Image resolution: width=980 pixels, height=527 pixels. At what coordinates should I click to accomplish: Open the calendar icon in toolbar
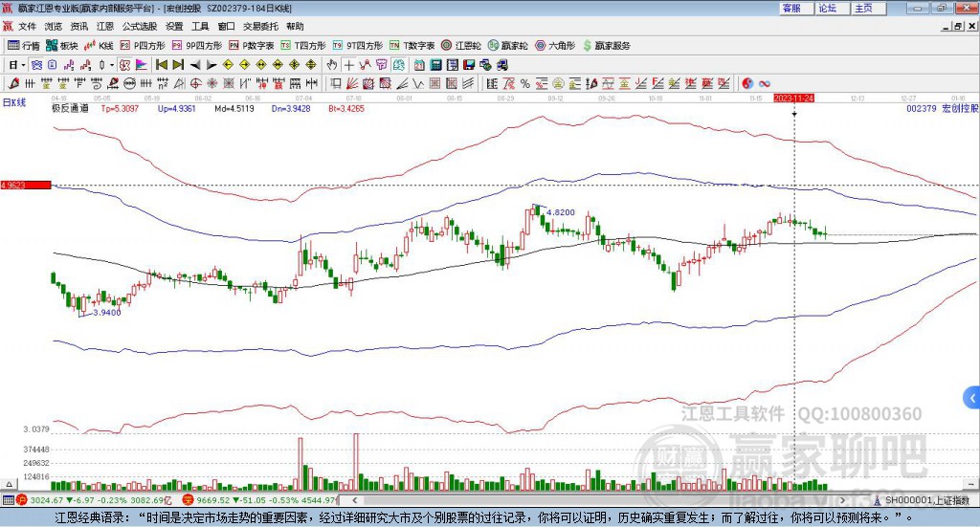pyautogui.click(x=419, y=65)
